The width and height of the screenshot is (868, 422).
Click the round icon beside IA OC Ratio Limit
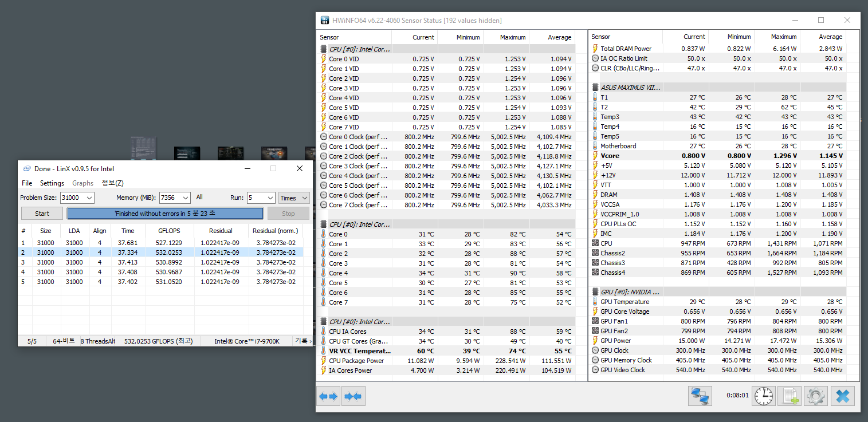[595, 58]
